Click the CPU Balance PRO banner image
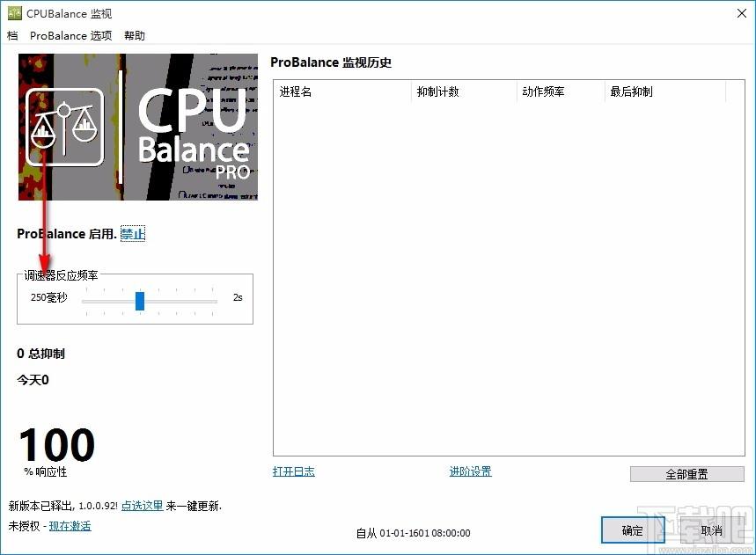756x555 pixels. tap(138, 127)
